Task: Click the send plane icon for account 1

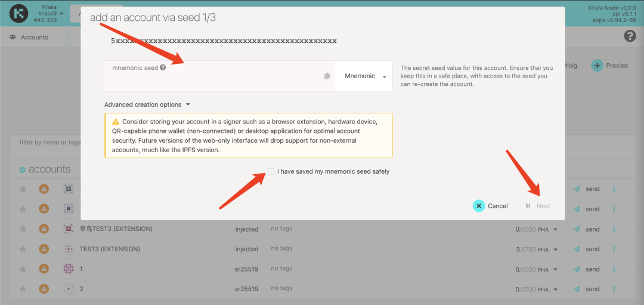Action: [577, 269]
